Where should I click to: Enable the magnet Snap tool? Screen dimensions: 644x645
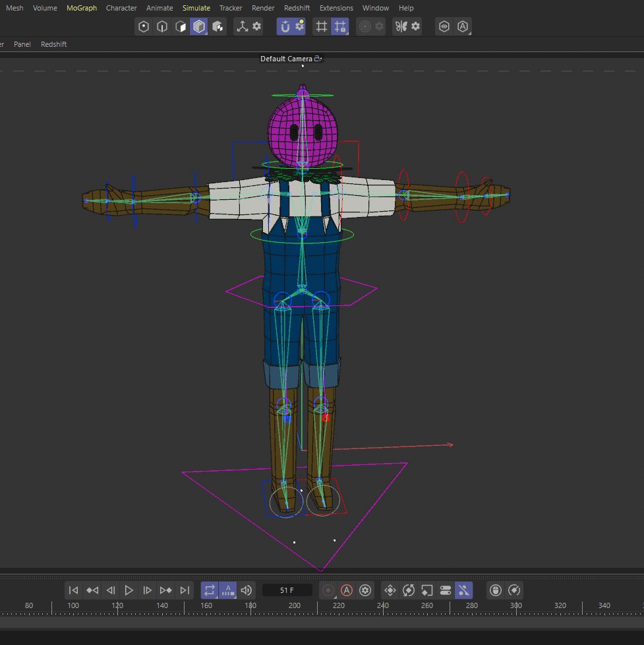click(x=285, y=27)
